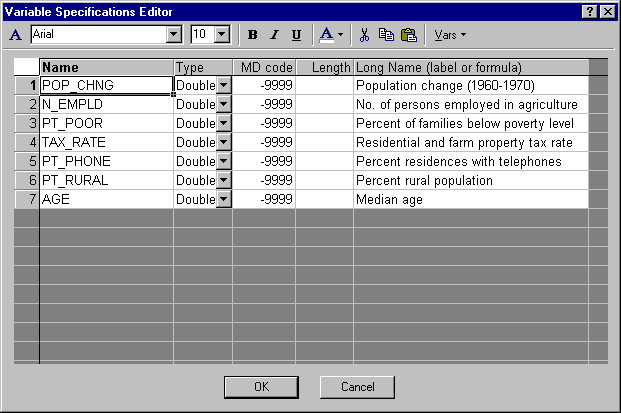This screenshot has width=621, height=413.
Task: Select the MD code column header
Action: pyautogui.click(x=264, y=67)
